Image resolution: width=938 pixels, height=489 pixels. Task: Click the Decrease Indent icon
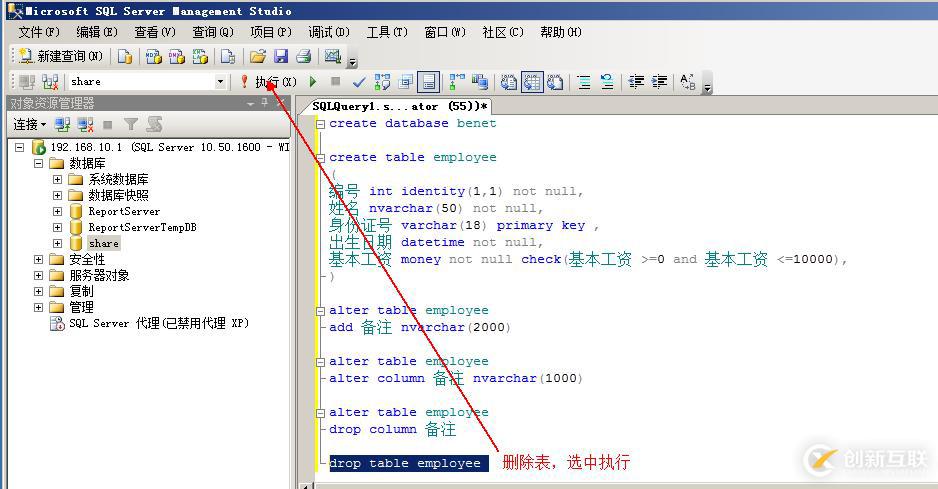(636, 81)
